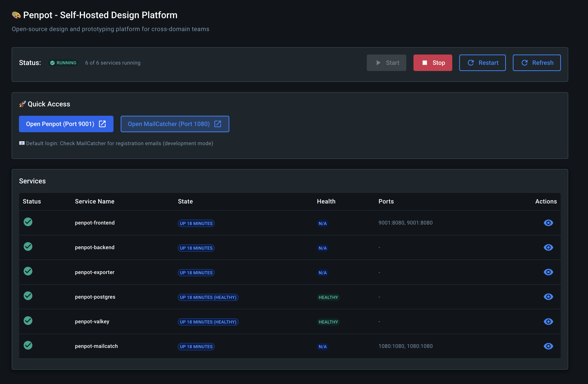Click the disabled Start button

(386, 63)
